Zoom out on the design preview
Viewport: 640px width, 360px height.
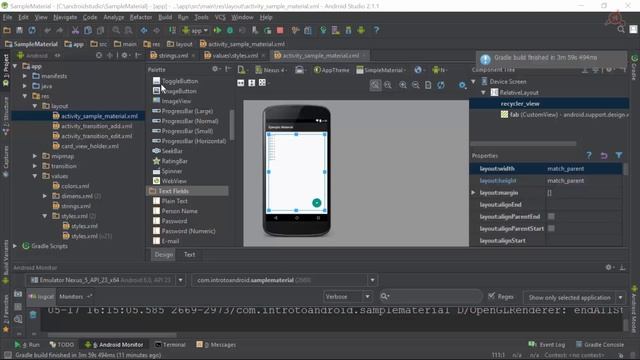click(x=416, y=85)
